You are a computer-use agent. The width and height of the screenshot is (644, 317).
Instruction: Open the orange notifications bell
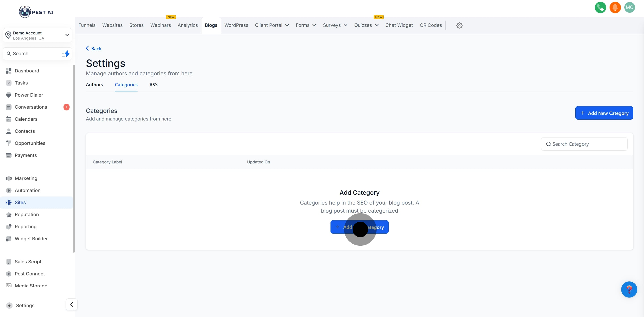[x=615, y=7]
